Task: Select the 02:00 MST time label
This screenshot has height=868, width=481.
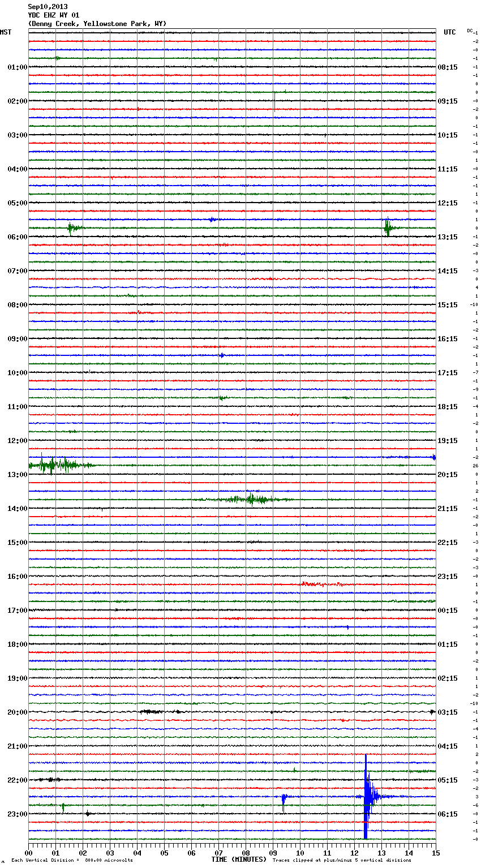Action: click(x=18, y=101)
